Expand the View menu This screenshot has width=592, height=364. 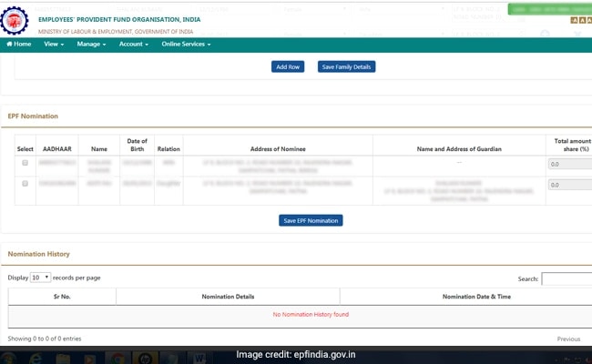(x=54, y=44)
